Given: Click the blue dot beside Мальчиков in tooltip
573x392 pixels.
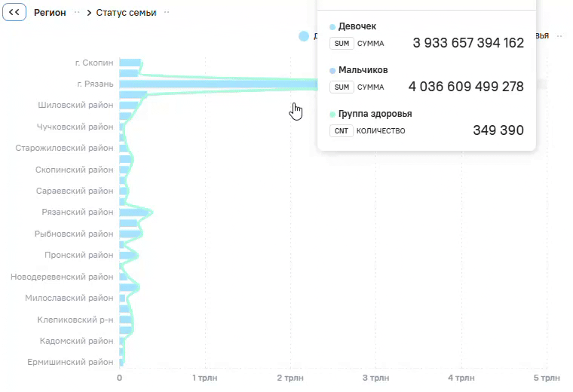Looking at the screenshot, I should pyautogui.click(x=332, y=71).
